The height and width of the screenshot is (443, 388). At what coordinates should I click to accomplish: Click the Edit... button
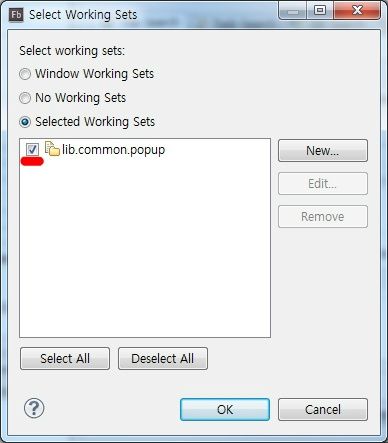tap(323, 184)
